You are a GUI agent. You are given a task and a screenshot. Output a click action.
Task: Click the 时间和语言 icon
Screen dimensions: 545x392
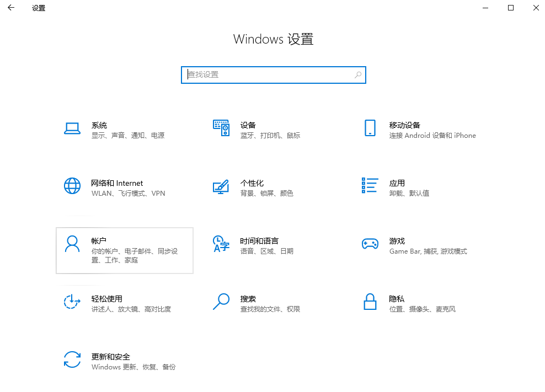(x=221, y=244)
